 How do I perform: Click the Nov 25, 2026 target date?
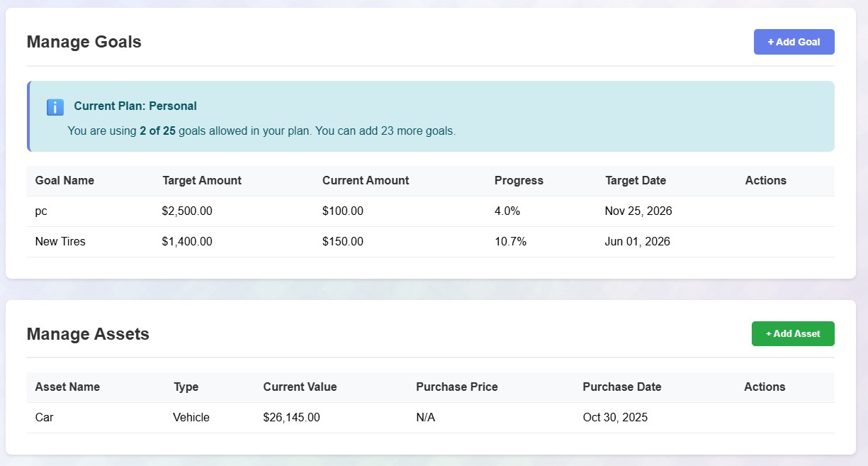coord(638,211)
